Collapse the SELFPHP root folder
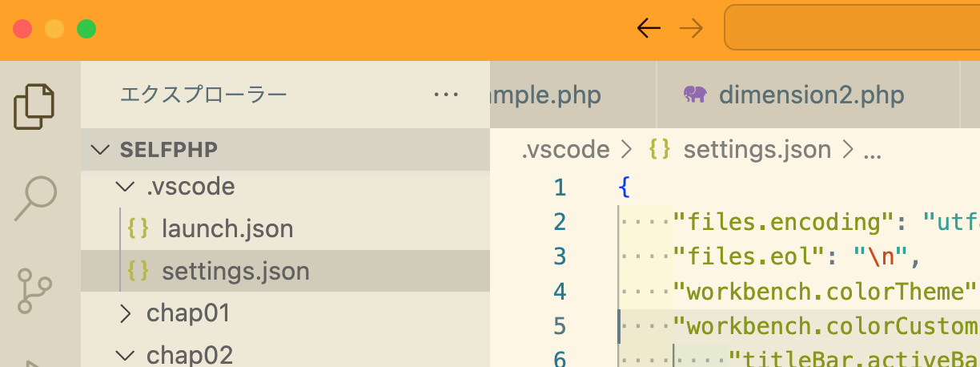 tap(100, 150)
